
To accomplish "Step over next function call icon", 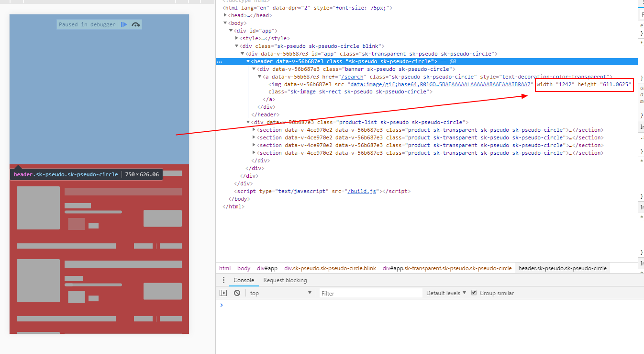I will point(136,24).
